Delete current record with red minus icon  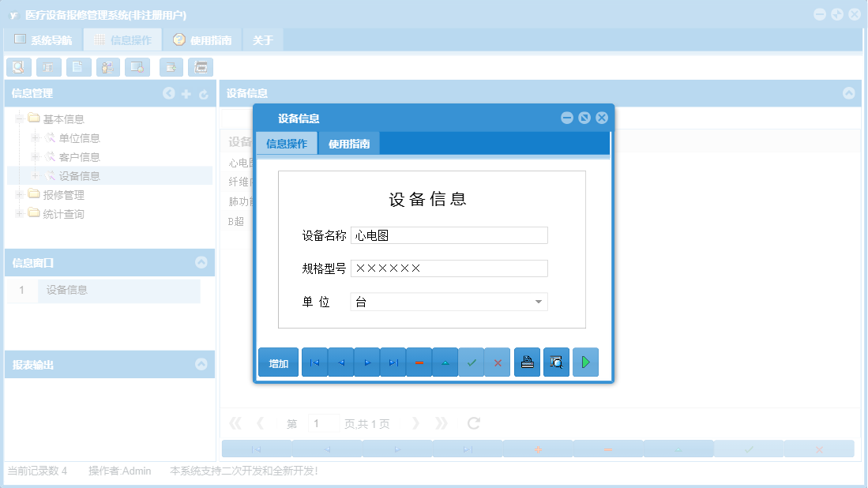click(419, 361)
